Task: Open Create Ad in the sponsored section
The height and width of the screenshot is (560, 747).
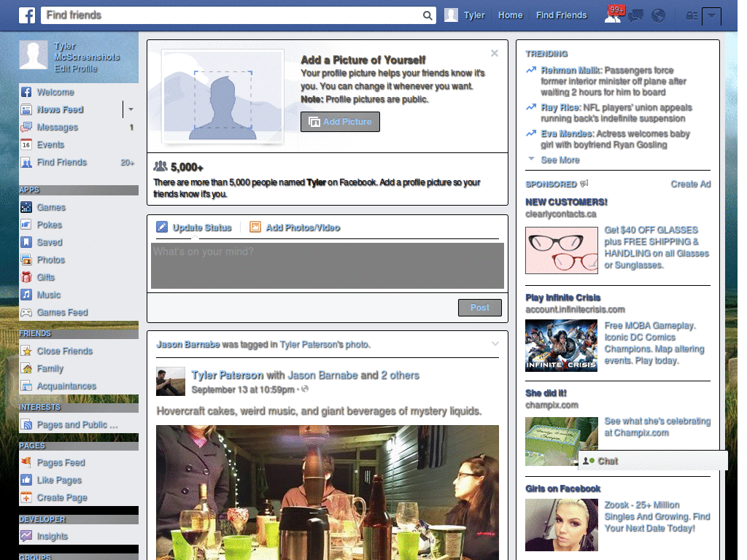Action: tap(690, 184)
